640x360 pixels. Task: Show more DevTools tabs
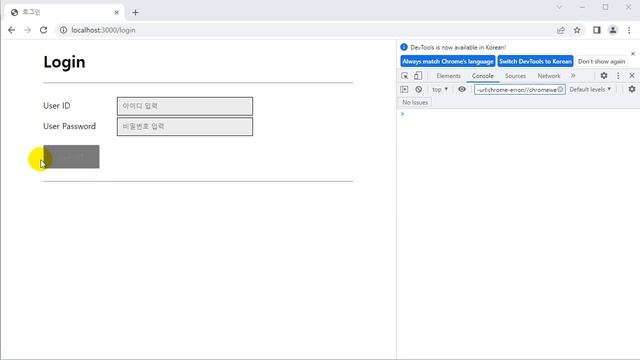pos(573,76)
